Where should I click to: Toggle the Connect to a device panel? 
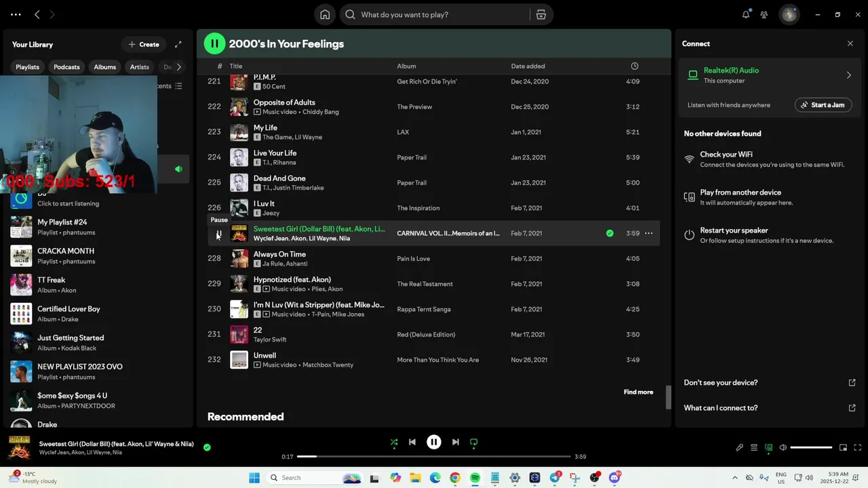(x=768, y=447)
